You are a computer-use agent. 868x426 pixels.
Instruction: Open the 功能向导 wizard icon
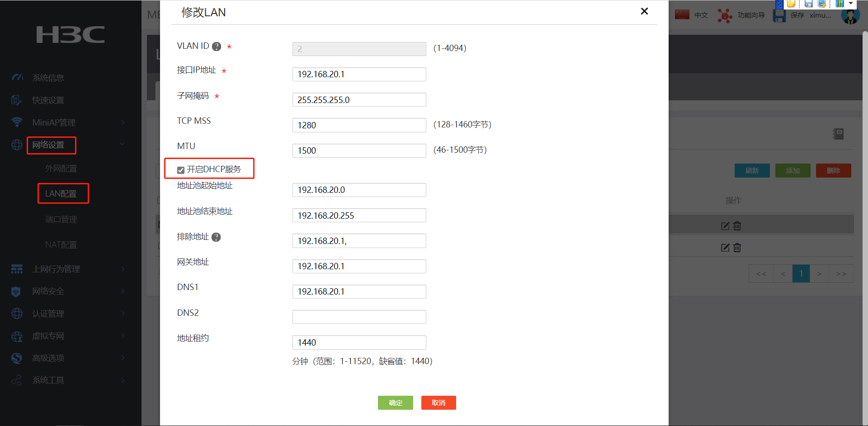pos(725,15)
